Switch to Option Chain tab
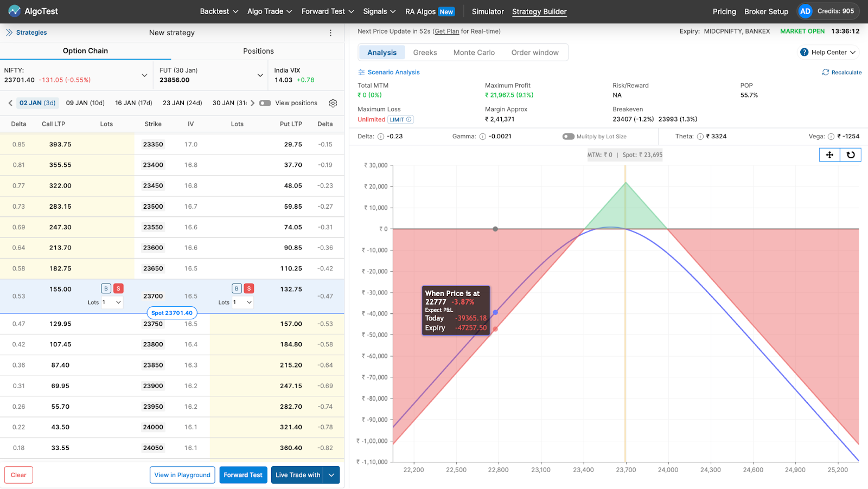 point(85,51)
